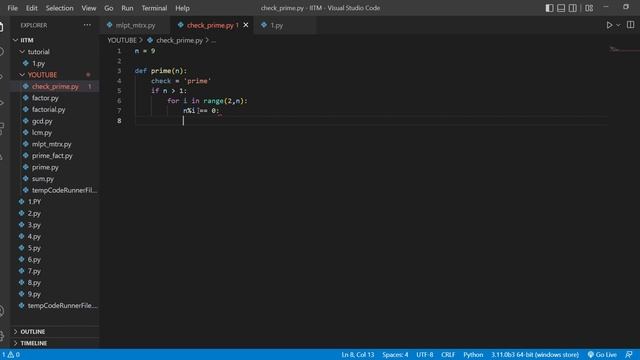
Task: Open lcm.py in the explorer
Action: point(42,133)
